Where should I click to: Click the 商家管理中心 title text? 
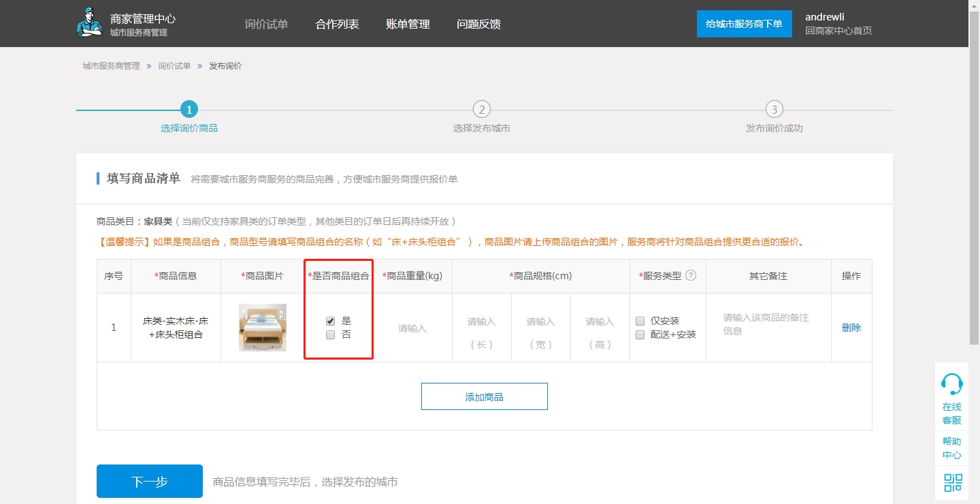143,18
